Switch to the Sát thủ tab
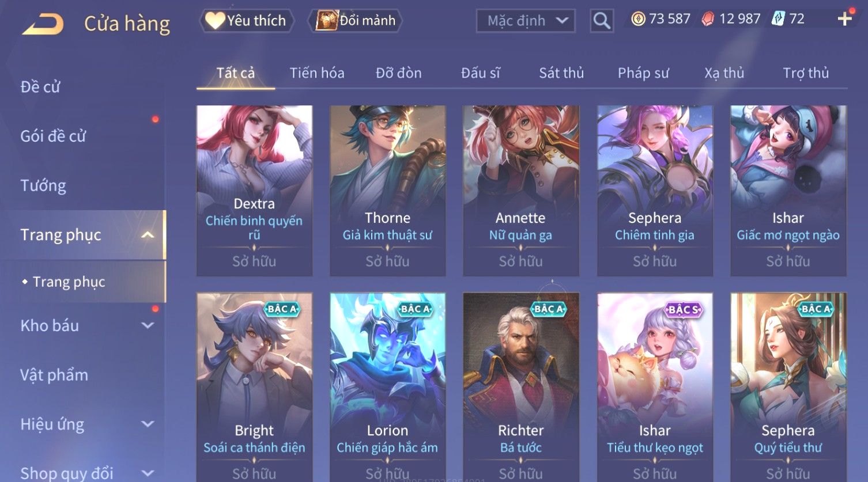Image resolution: width=868 pixels, height=482 pixels. point(561,73)
